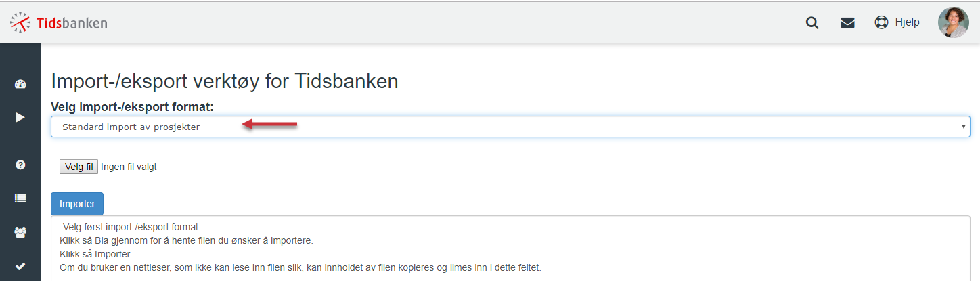Screen dimensions: 980x281
Task: Select the list lines icon in sidebar
Action: 20,198
